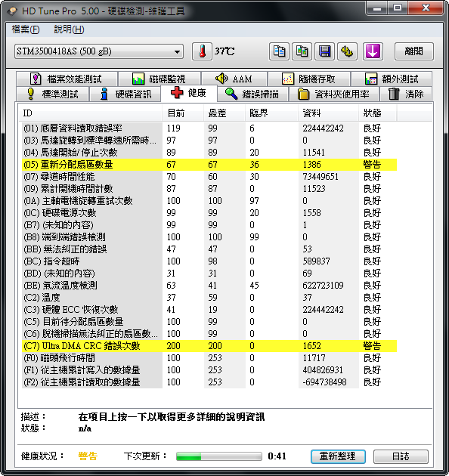The height and width of the screenshot is (476, 449).
Task: Open the 檔案(F) menu
Action: 26,29
